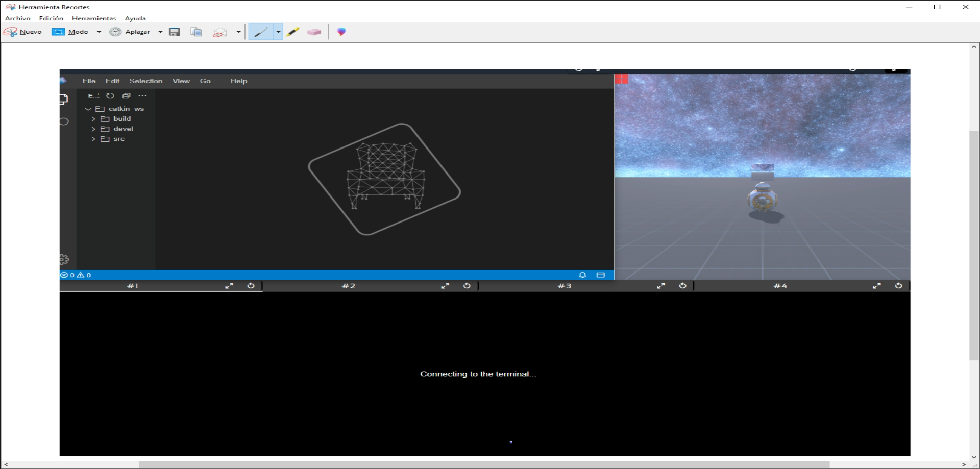Select the yellow highlighter tool
The width and height of the screenshot is (980, 469).
(293, 32)
